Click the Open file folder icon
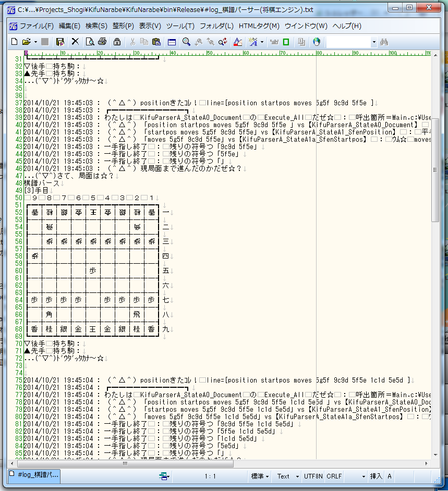 (x=26, y=42)
